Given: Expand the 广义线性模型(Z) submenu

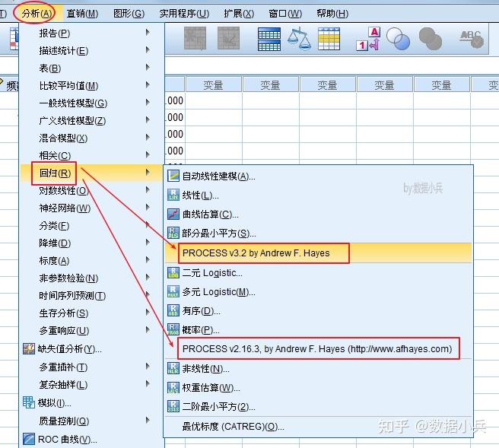Looking at the screenshot, I should click(x=91, y=121).
